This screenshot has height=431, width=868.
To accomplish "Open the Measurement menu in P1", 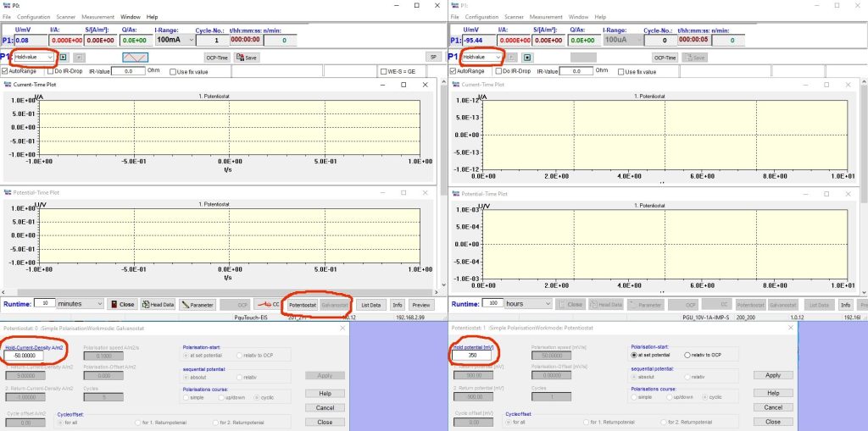I will point(546,17).
